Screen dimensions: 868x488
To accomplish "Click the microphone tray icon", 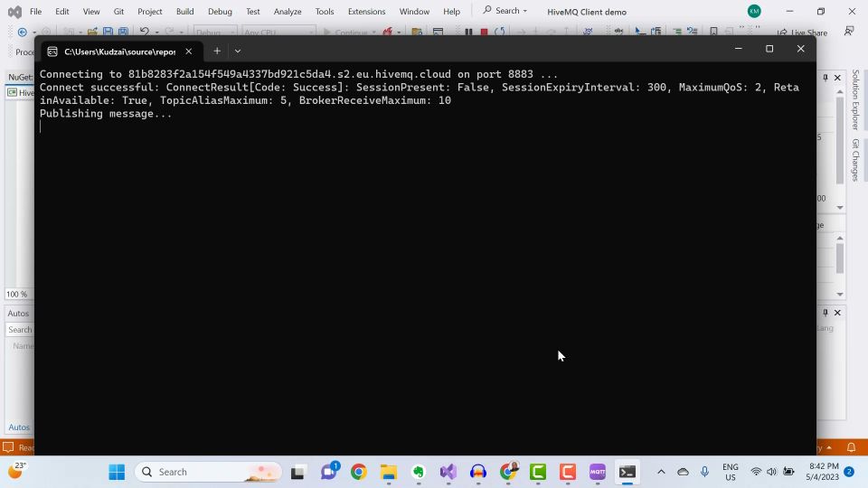I will click(x=704, y=472).
